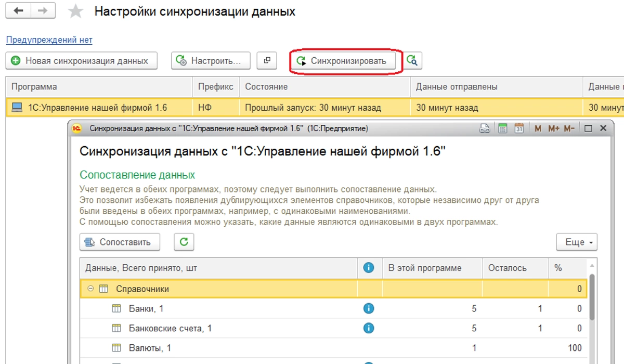
Task: Open the 'Еще' dropdown menu
Action: 577,242
